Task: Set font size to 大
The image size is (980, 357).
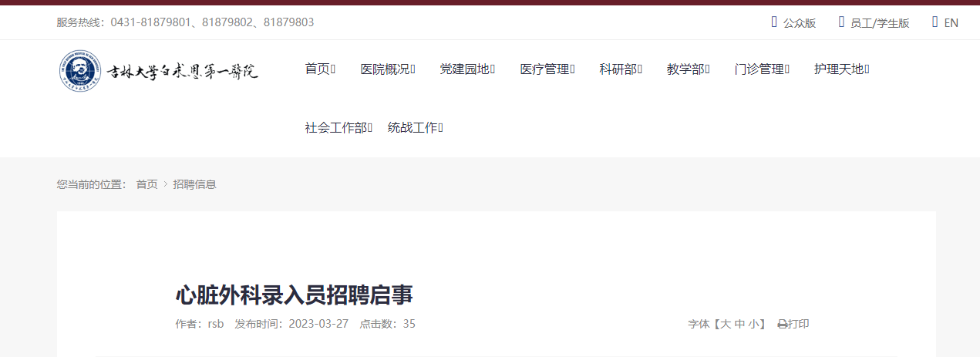Action: click(725, 325)
